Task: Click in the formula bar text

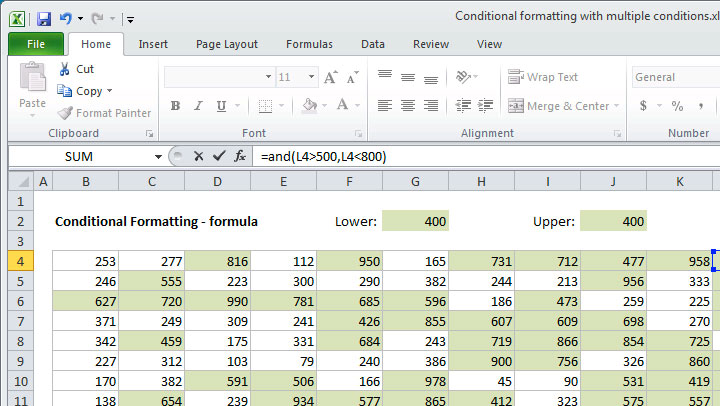Action: pyautogui.click(x=450, y=156)
